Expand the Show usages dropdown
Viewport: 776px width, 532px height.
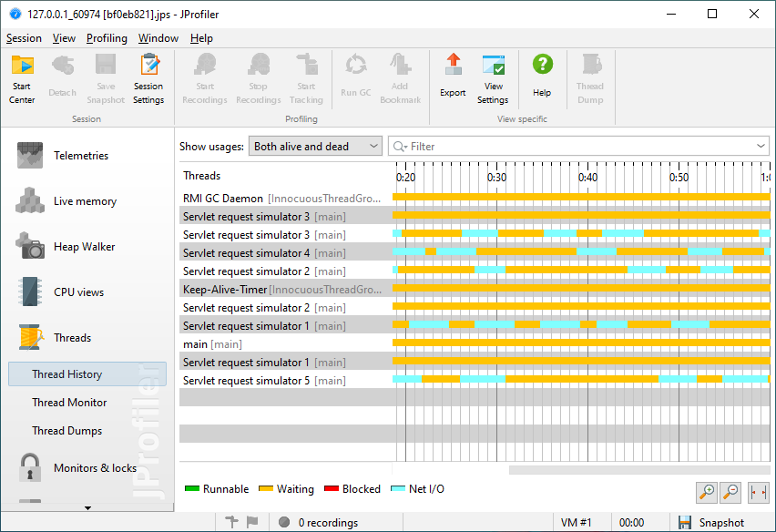(315, 147)
